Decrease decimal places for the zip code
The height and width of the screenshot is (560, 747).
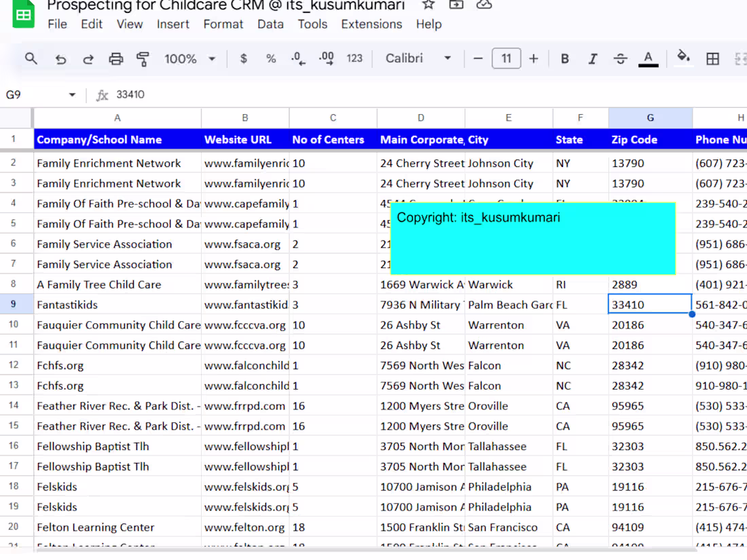point(297,58)
